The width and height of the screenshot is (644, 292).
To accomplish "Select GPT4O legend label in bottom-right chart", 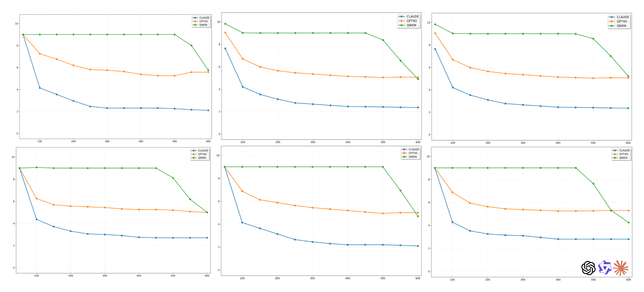I will point(624,154).
